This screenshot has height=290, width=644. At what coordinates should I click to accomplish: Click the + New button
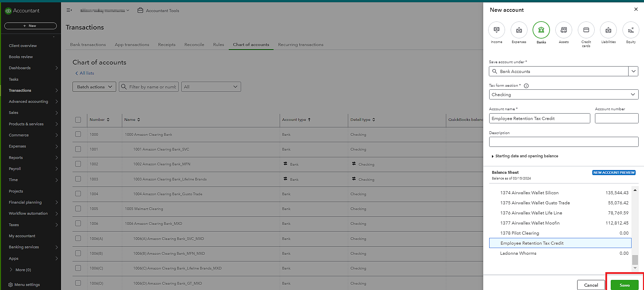[30, 26]
